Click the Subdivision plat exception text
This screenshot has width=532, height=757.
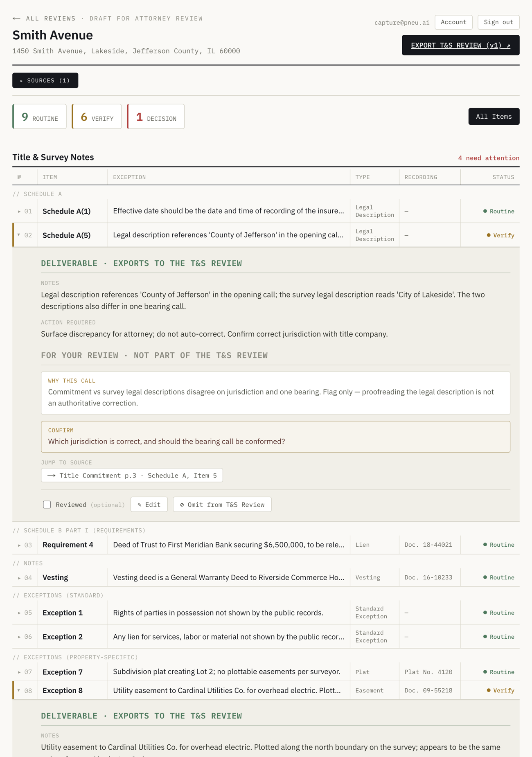[227, 671]
